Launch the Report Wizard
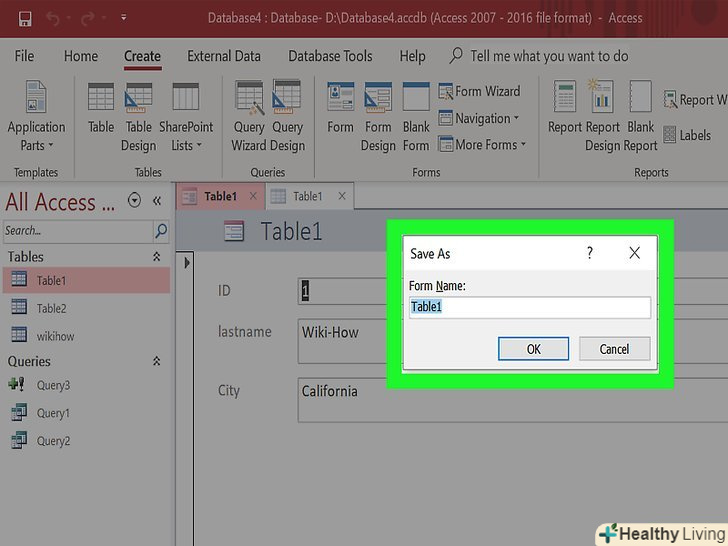 [x=694, y=100]
